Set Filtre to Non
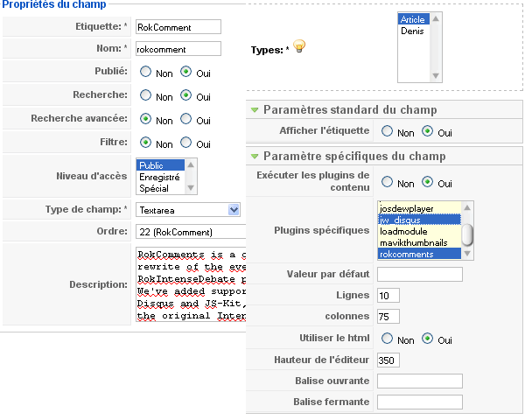The height and width of the screenshot is (420, 525). 145,143
